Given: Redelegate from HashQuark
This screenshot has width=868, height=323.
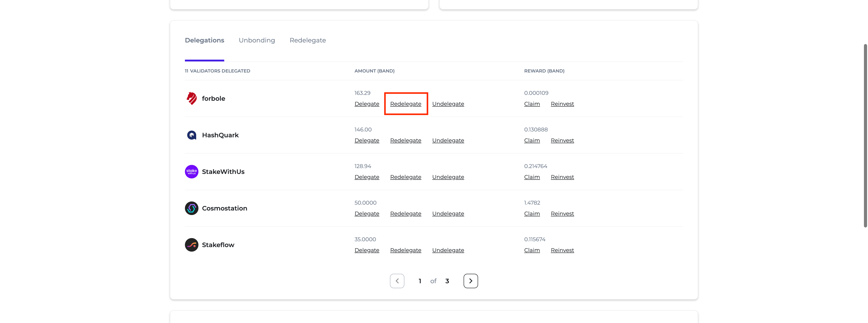Looking at the screenshot, I should 406,140.
